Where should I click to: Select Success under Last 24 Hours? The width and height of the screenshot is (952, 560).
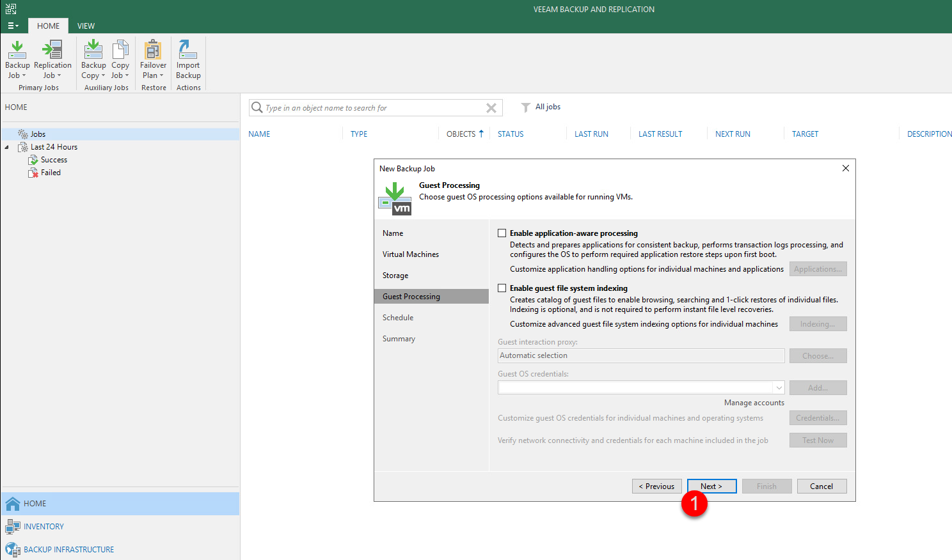pos(54,160)
